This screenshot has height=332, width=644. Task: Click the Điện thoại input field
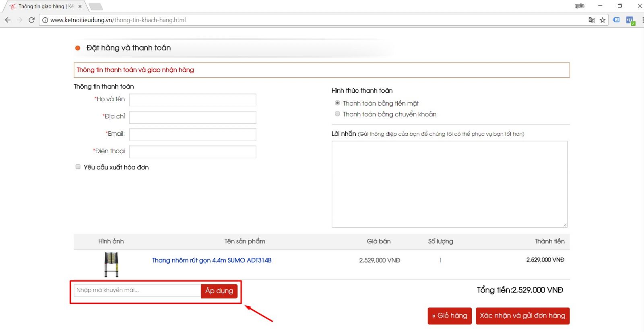(192, 152)
